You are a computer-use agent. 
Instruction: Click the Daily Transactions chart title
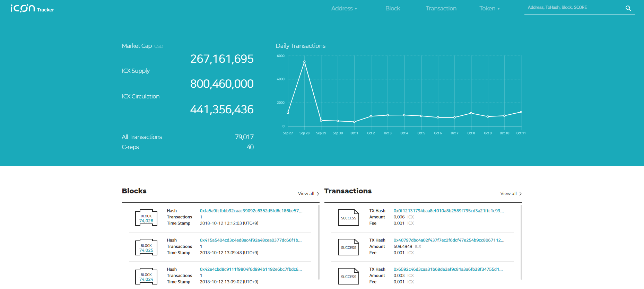tap(301, 46)
